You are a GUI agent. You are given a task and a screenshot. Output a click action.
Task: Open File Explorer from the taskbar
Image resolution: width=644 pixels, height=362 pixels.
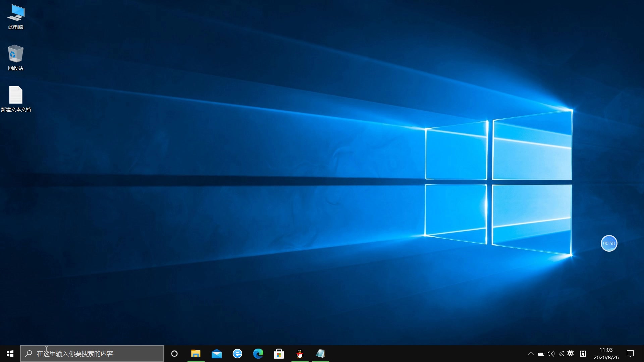point(196,354)
